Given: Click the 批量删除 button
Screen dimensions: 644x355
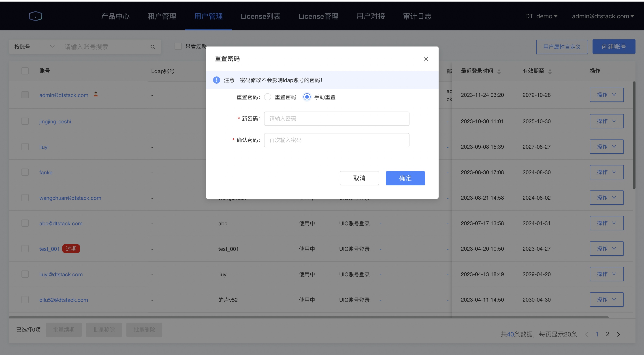Looking at the screenshot, I should coord(144,330).
